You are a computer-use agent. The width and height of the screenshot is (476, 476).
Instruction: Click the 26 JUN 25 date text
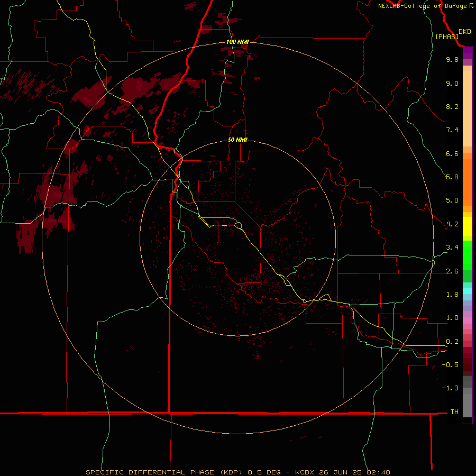pos(341,472)
